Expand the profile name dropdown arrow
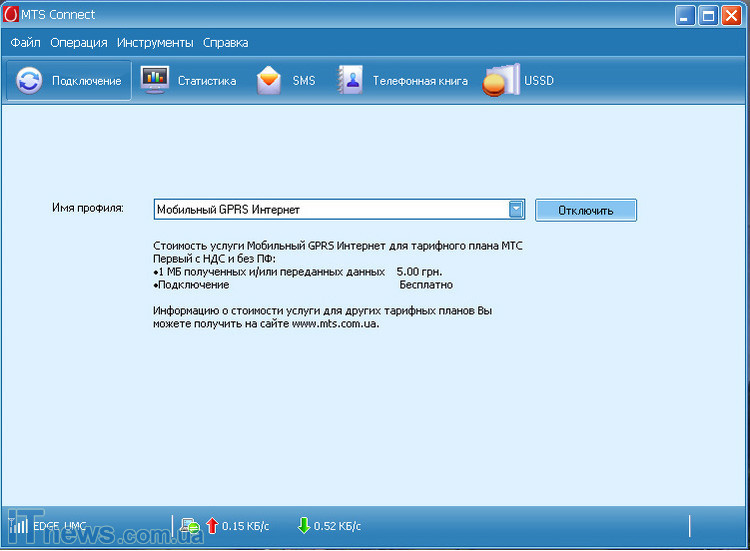Viewport: 750px width, 551px height. tap(516, 209)
